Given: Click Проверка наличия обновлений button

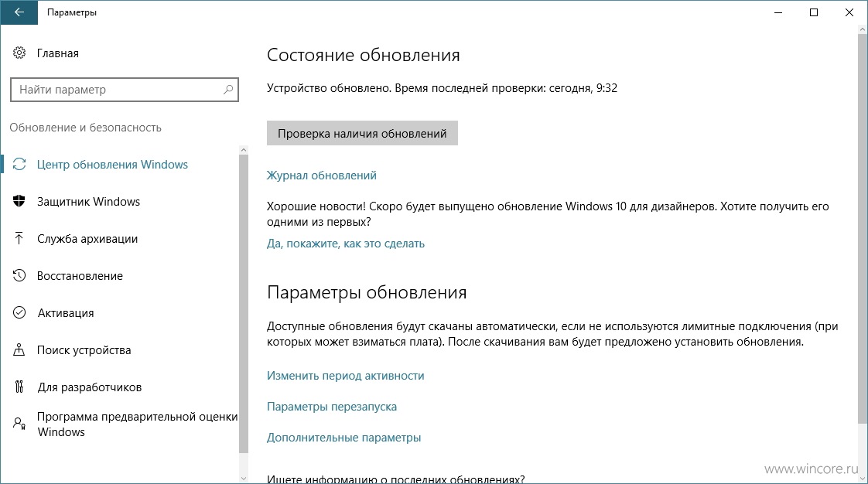Looking at the screenshot, I should 362,133.
